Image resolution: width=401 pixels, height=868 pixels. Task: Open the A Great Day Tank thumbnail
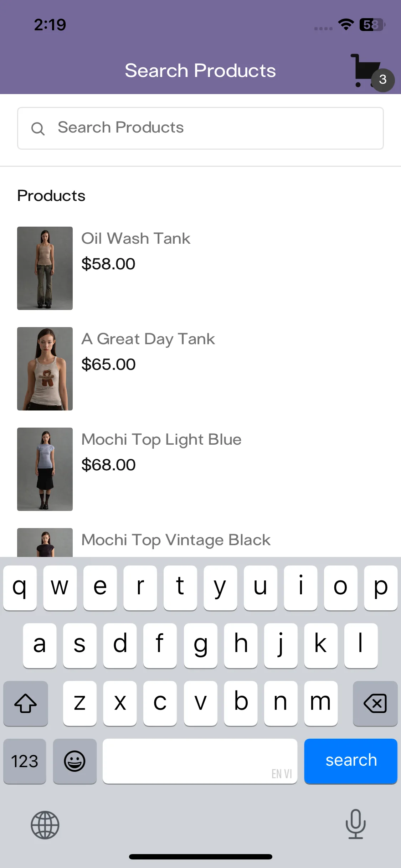45,369
